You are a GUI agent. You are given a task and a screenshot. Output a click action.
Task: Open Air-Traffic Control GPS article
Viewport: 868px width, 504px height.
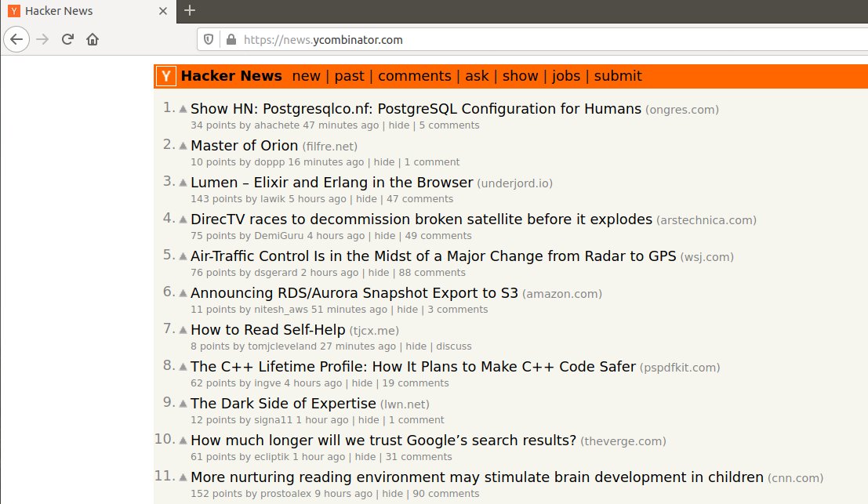[x=434, y=256]
